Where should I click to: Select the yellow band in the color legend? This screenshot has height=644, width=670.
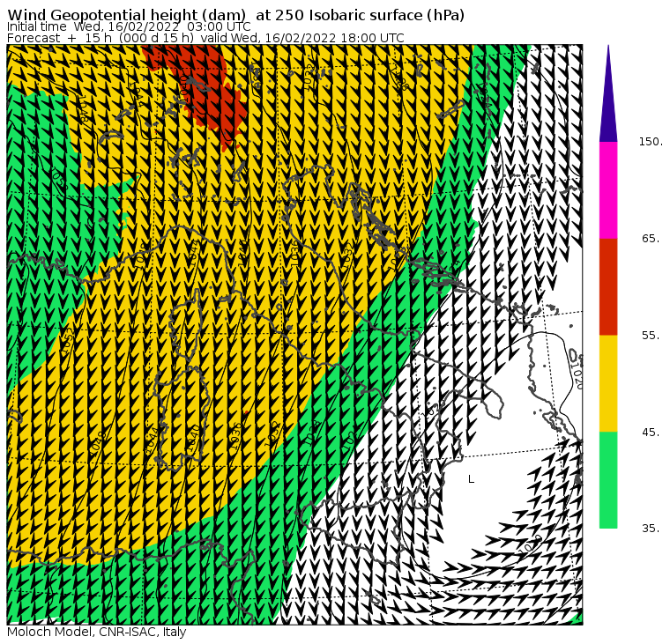[608, 383]
